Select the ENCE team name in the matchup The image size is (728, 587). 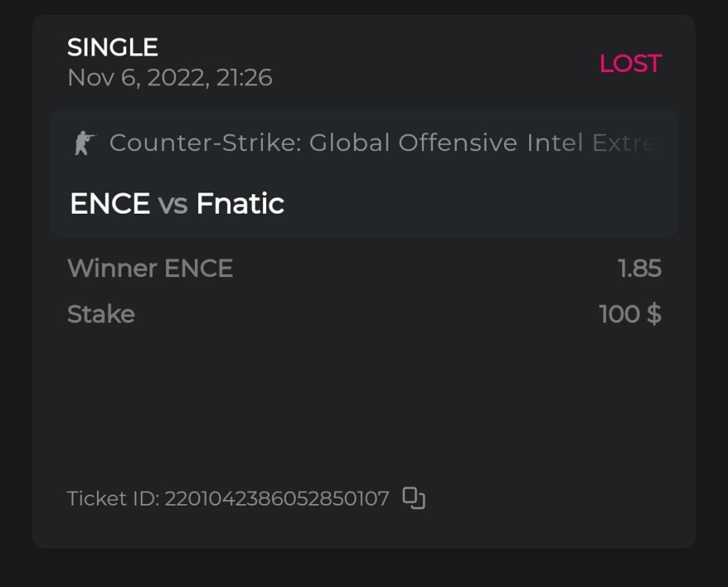tap(110, 203)
